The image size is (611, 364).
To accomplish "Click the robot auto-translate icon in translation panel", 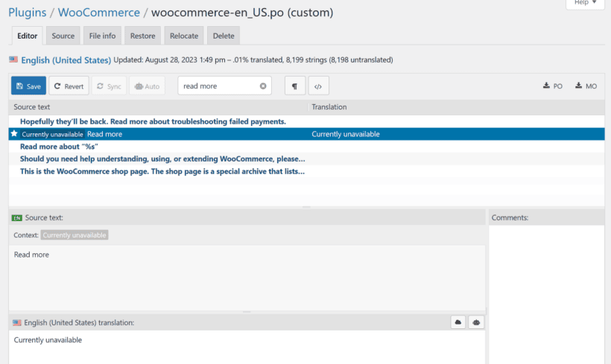I will pos(477,322).
